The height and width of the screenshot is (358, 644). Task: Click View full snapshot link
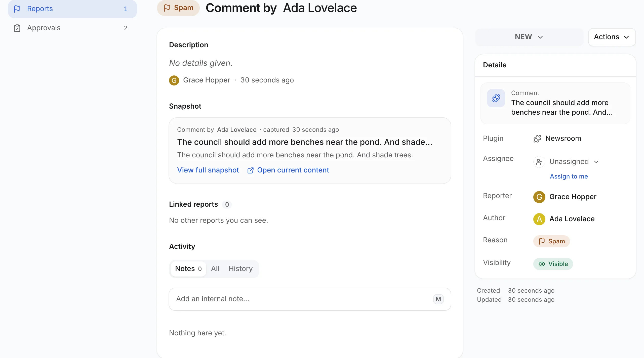point(208,170)
